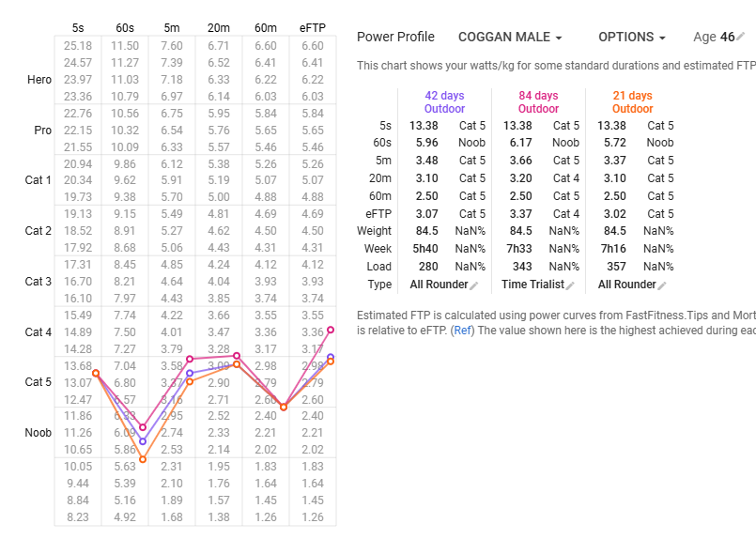Click the pink eFTP data point

point(331,330)
